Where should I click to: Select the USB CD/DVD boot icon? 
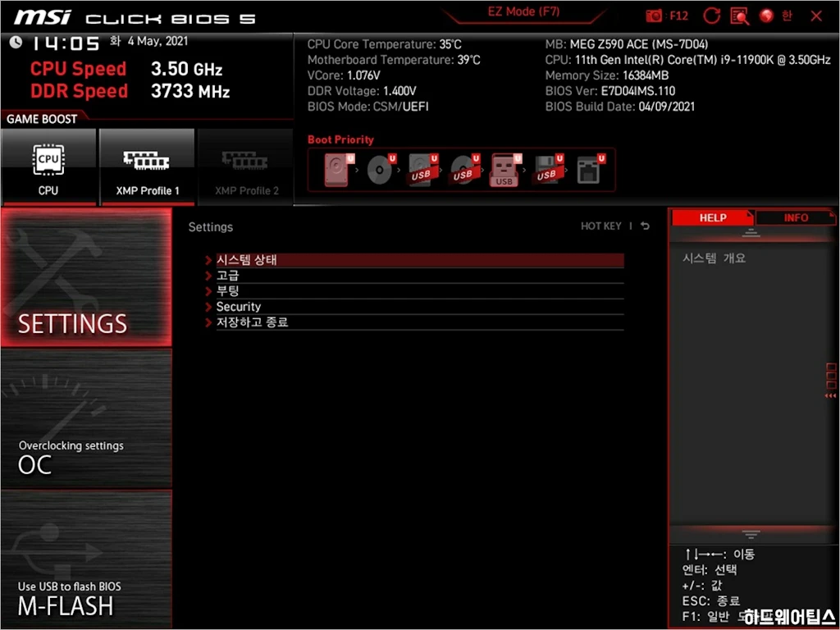pyautogui.click(x=464, y=170)
